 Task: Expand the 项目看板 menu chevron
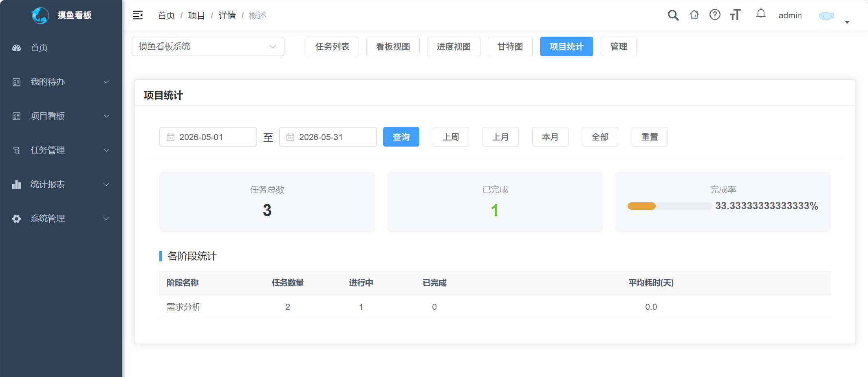pyautogui.click(x=106, y=116)
